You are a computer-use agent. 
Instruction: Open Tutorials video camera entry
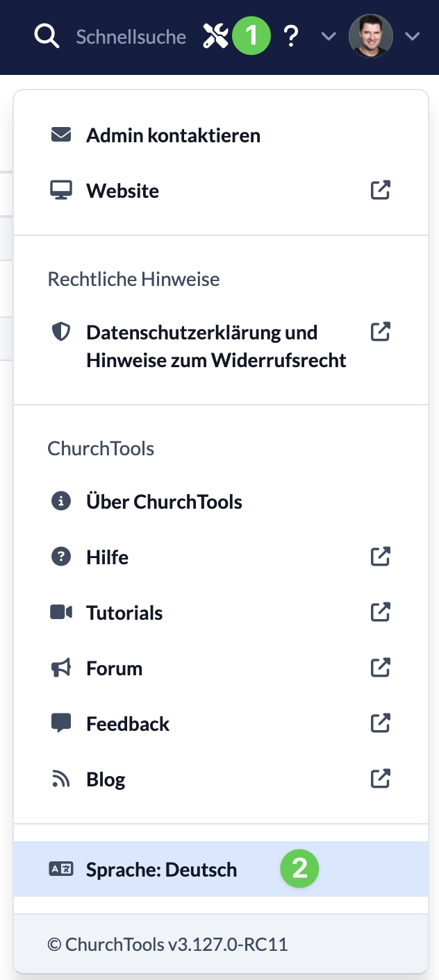[221, 613]
